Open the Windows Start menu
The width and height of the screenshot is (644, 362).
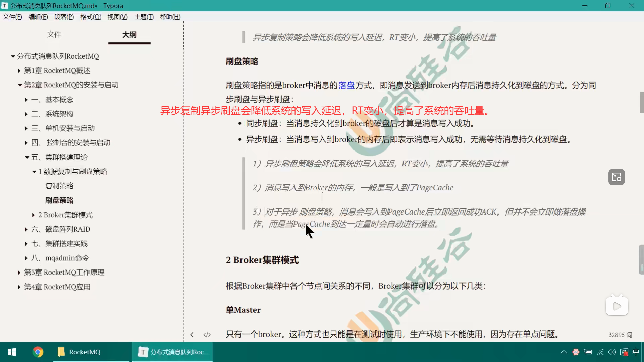click(12, 352)
